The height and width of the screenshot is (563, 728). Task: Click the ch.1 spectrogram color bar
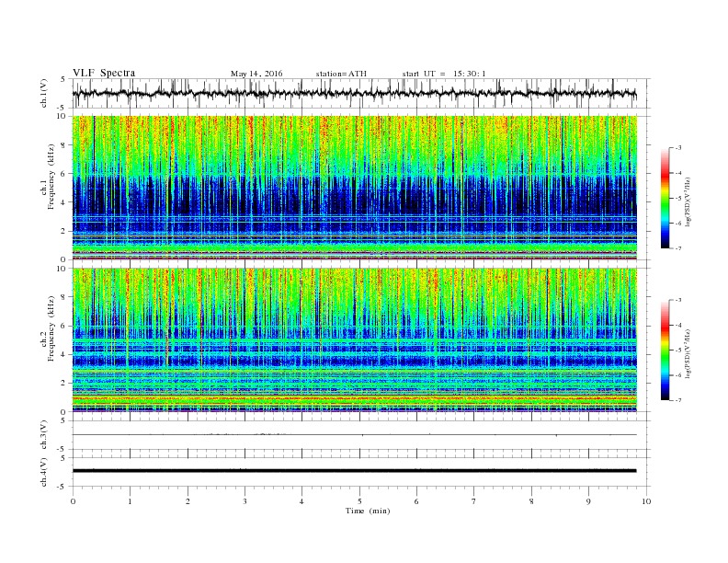coord(665,199)
